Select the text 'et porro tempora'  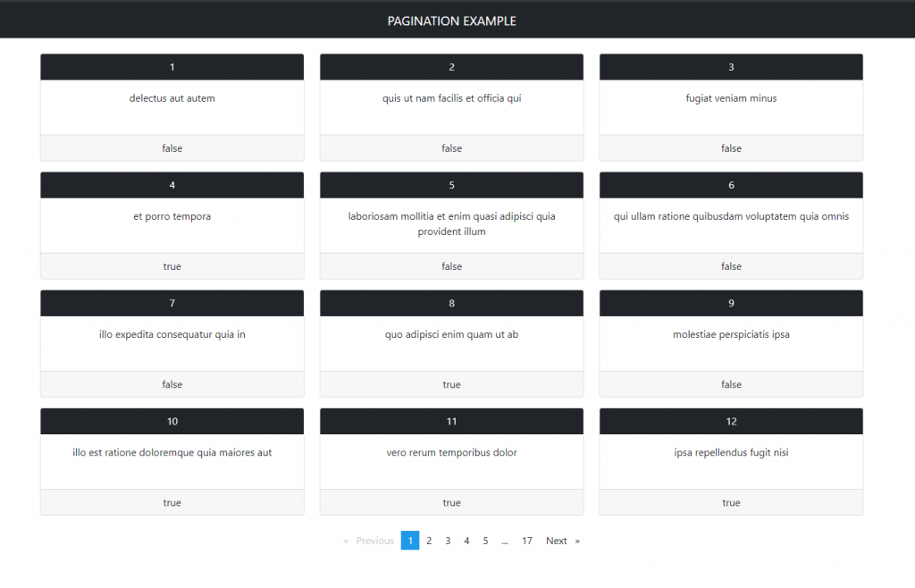click(172, 216)
